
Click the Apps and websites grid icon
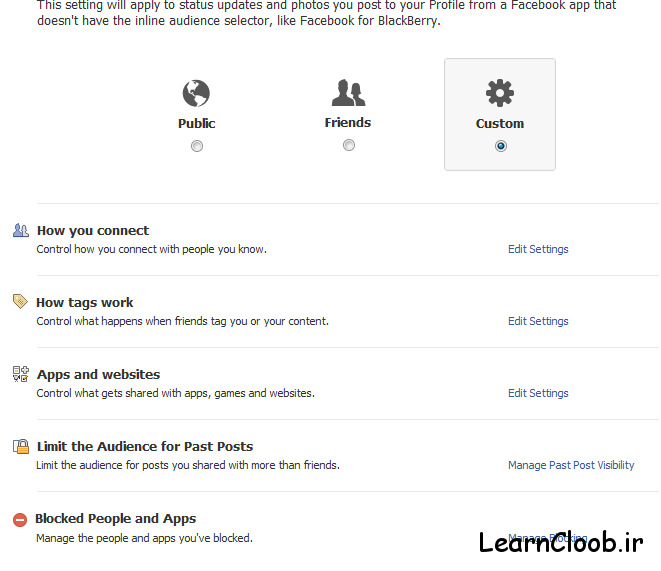tap(21, 374)
